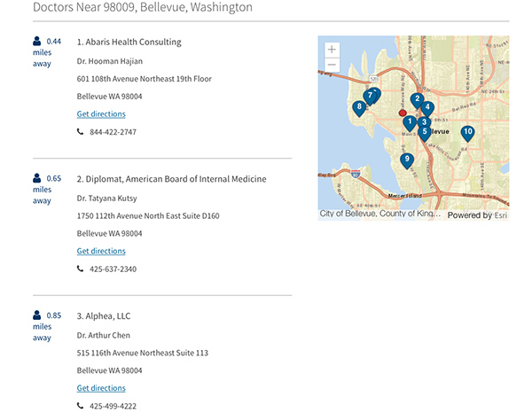Viewport: 532px width, 413px height.
Task: Click the person icon beside 0.44 miles
Action: [x=37, y=41]
